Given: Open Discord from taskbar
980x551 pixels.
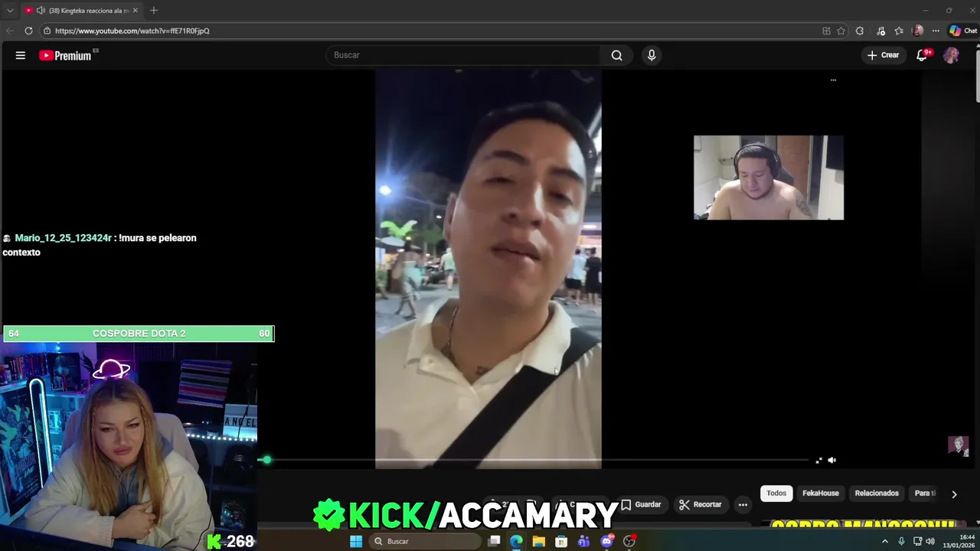Looking at the screenshot, I should [x=607, y=541].
